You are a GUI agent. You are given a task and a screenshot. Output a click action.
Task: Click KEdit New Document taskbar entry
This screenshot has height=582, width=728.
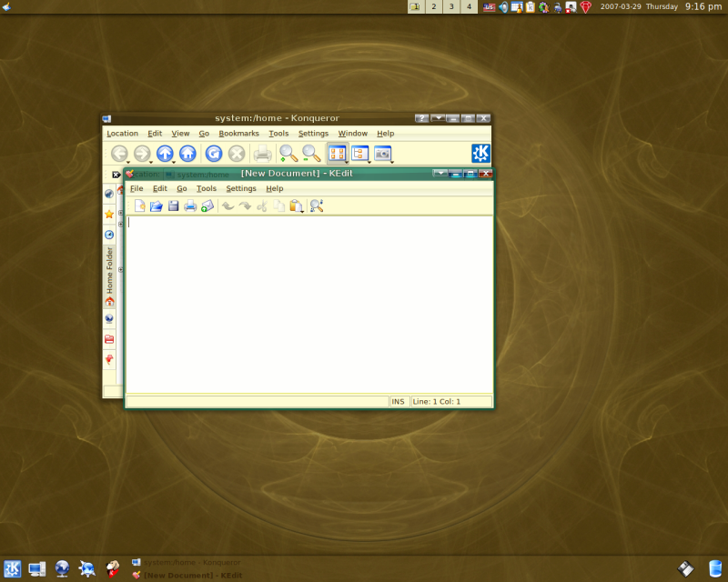coord(187,576)
